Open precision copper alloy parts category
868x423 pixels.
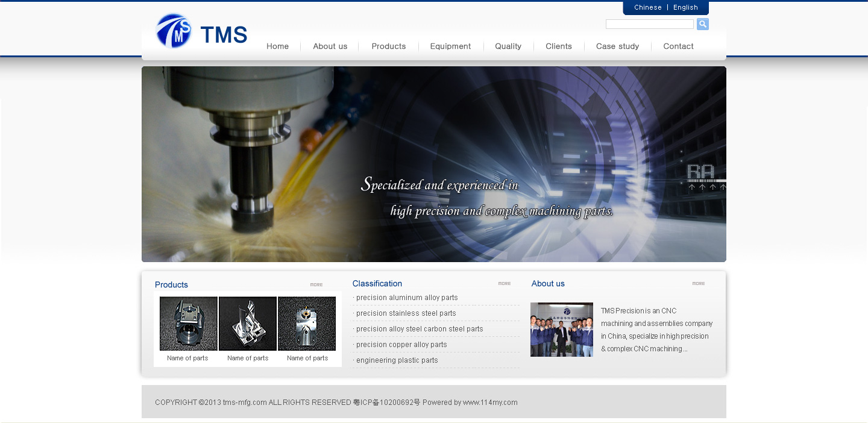(401, 345)
